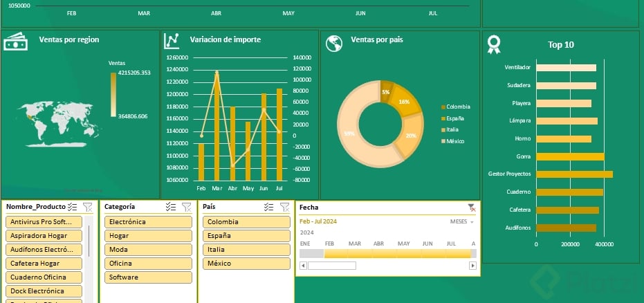Image resolution: width=644 pixels, height=303 pixels.
Task: Filter by Oficina category
Action: pos(148,264)
